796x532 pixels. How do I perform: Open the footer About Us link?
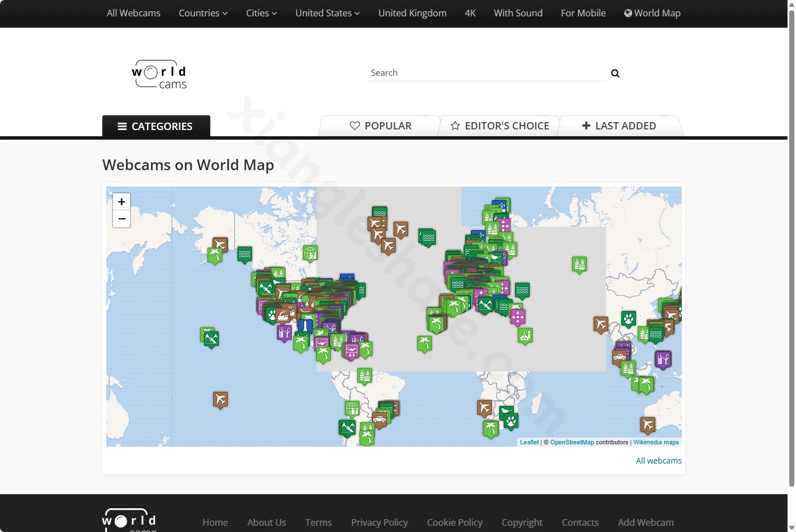[x=266, y=522]
